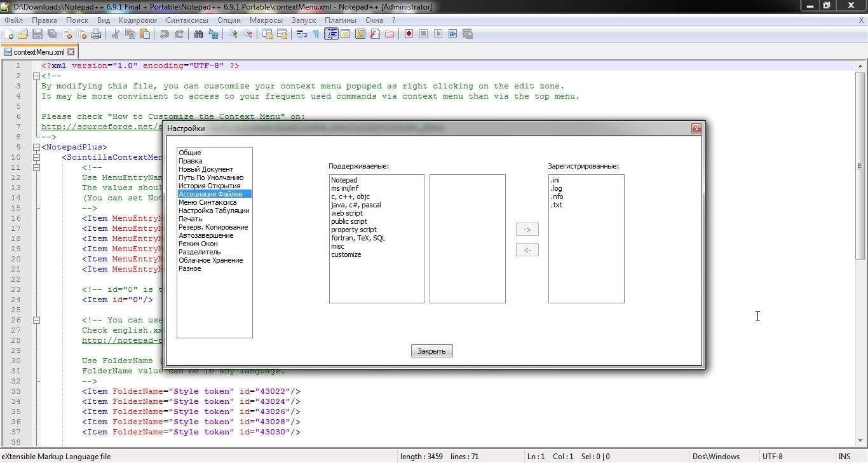Click the Undo arrow toolbar icon

[x=165, y=34]
